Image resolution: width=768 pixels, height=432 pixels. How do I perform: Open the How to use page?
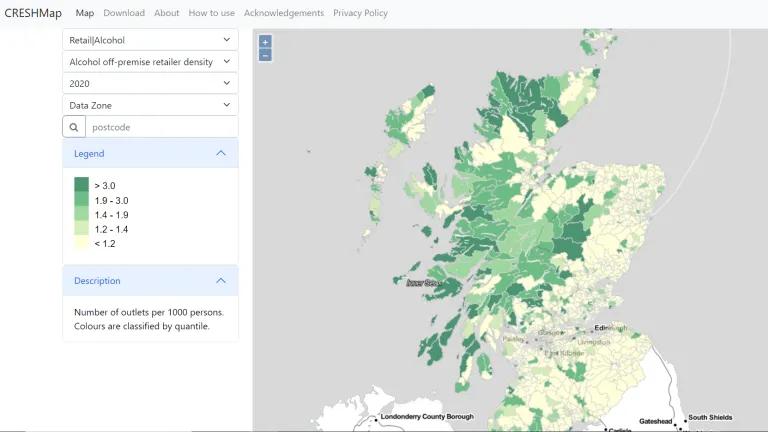point(212,13)
